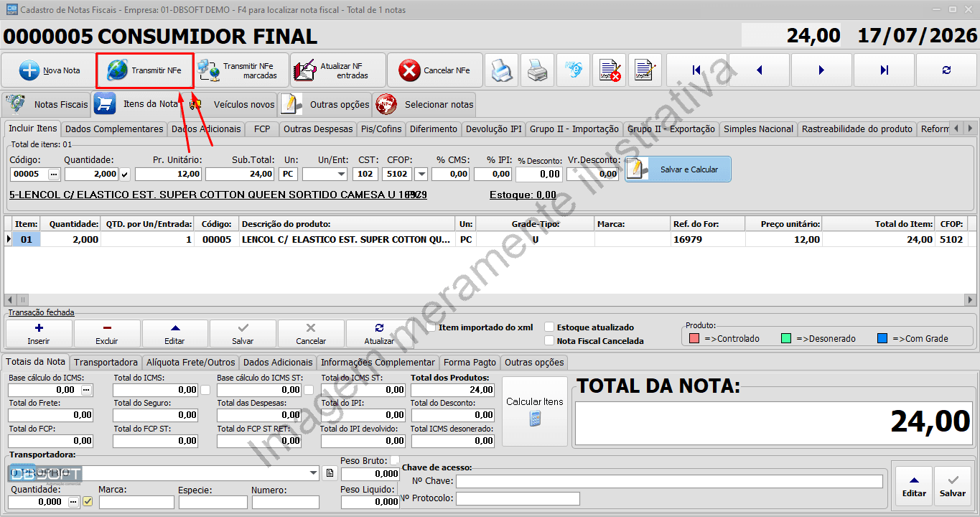Toggle Nota Fiscal Cancelada checkbox
Screen dimensions: 980x517
coord(550,341)
